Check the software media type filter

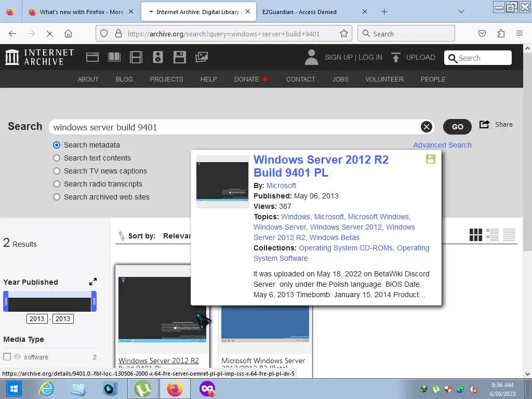pyautogui.click(x=7, y=356)
